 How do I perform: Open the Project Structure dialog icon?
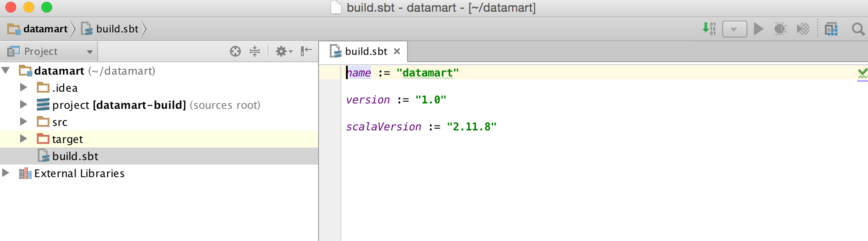[x=831, y=29]
